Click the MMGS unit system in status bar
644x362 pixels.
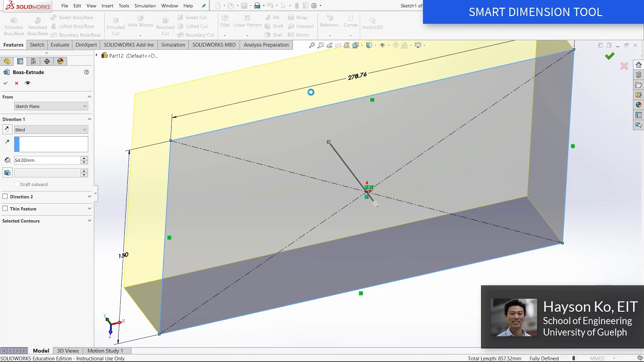tap(597, 358)
